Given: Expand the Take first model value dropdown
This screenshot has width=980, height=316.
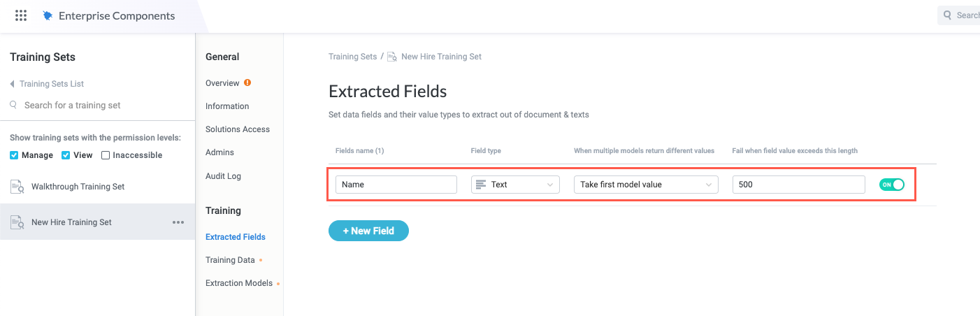Looking at the screenshot, I should coord(646,185).
